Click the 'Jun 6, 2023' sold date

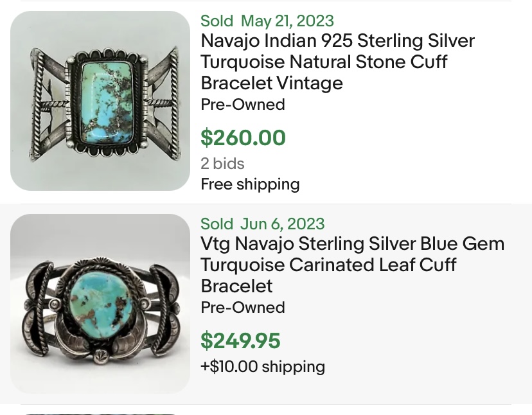283,224
